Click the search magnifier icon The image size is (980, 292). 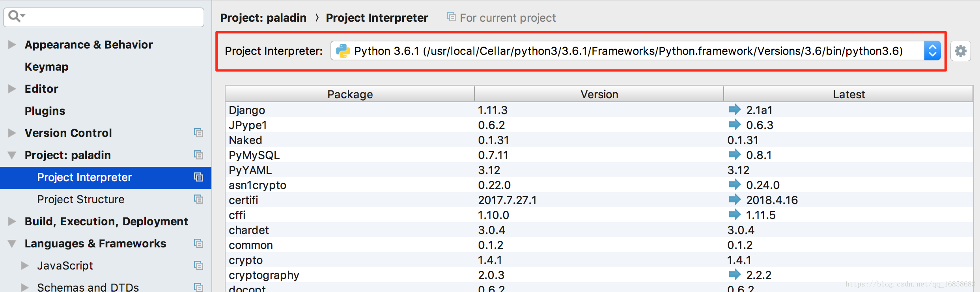[16, 16]
